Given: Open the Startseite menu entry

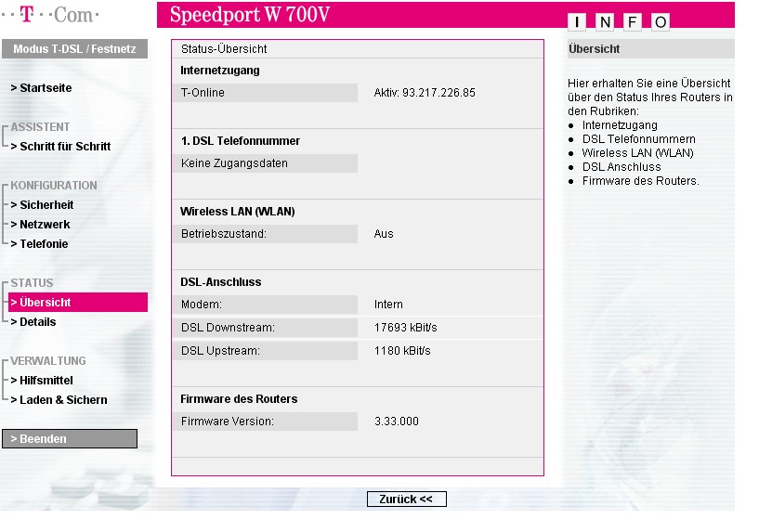Looking at the screenshot, I should 41,88.
